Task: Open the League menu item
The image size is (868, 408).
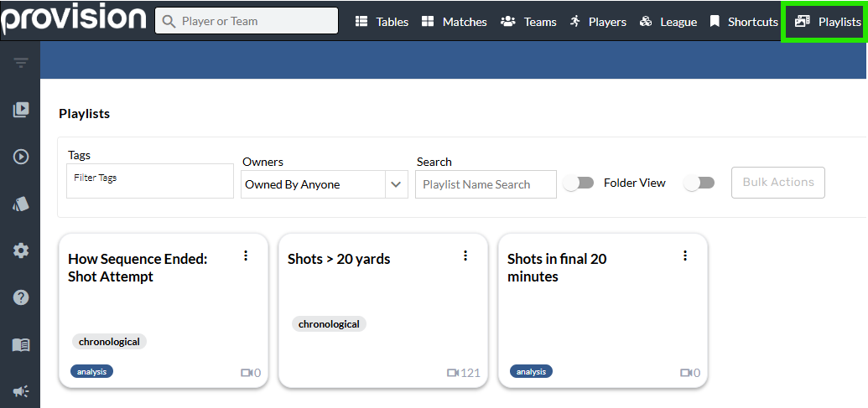Action: 668,22
